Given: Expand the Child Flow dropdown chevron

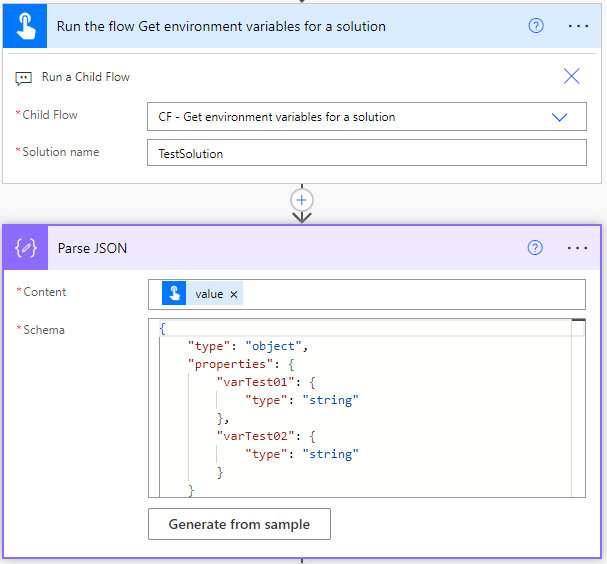Looking at the screenshot, I should tap(560, 117).
